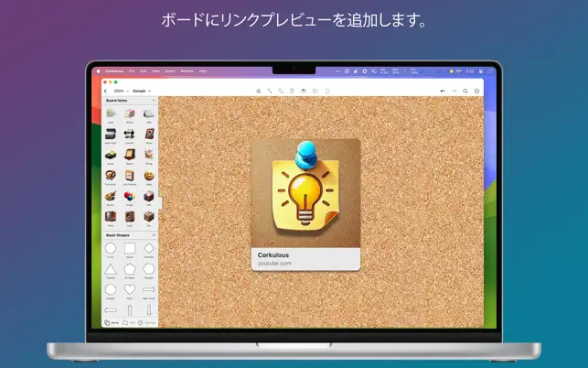Image resolution: width=588 pixels, height=368 pixels.
Task: Click the Corkulous link preview title
Action: pyautogui.click(x=273, y=255)
